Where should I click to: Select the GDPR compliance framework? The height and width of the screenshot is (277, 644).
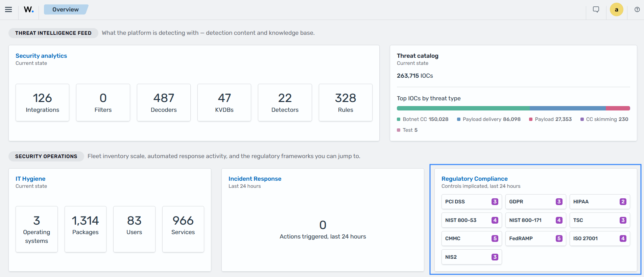[536, 202]
